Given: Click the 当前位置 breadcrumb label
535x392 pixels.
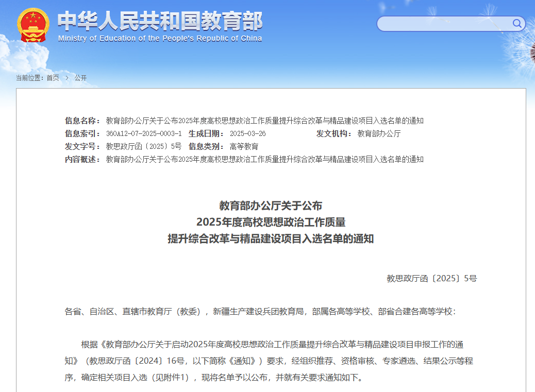Looking at the screenshot, I should (29, 78).
